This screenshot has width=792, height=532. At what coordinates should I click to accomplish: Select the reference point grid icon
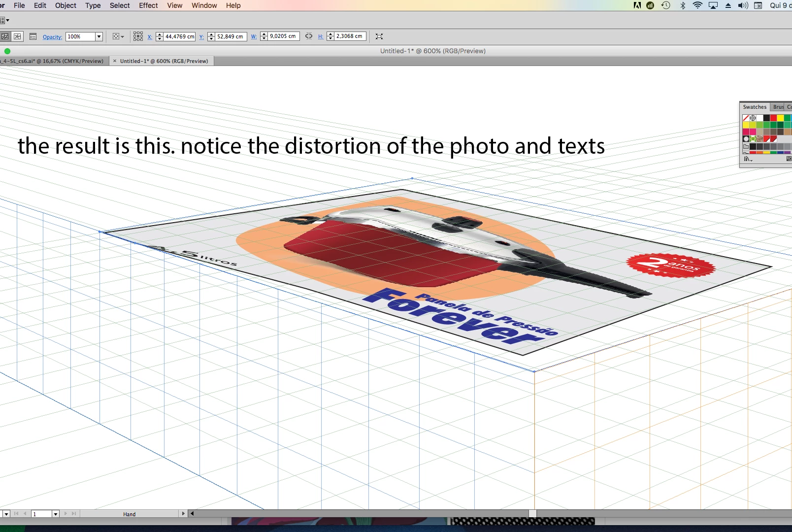click(138, 36)
